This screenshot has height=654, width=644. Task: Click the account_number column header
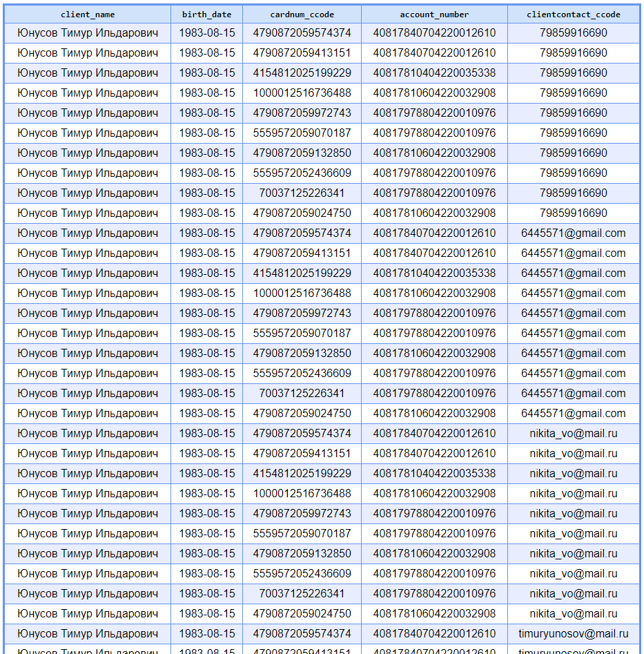coord(434,15)
